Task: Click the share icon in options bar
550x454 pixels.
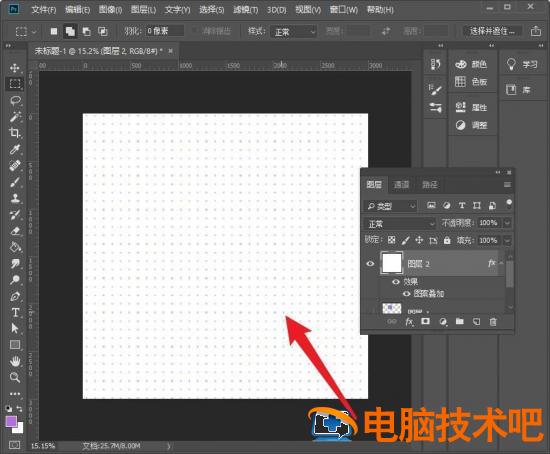Action: pyautogui.click(x=536, y=31)
